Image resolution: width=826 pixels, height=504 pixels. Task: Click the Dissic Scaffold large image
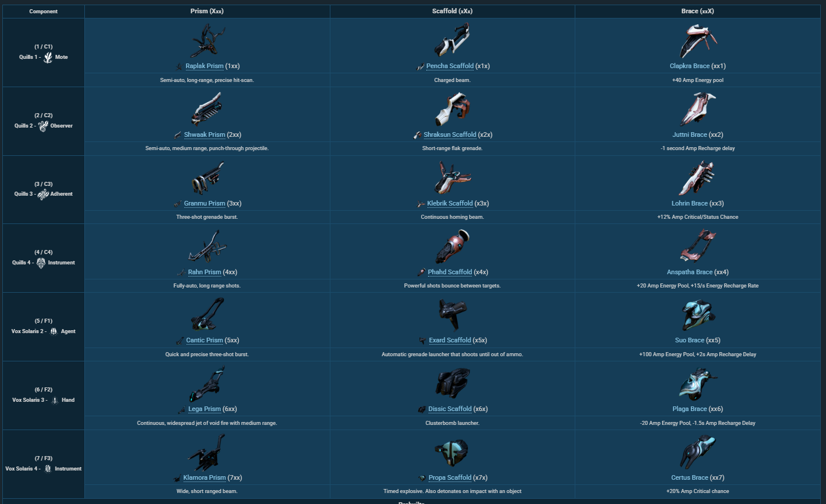(452, 383)
